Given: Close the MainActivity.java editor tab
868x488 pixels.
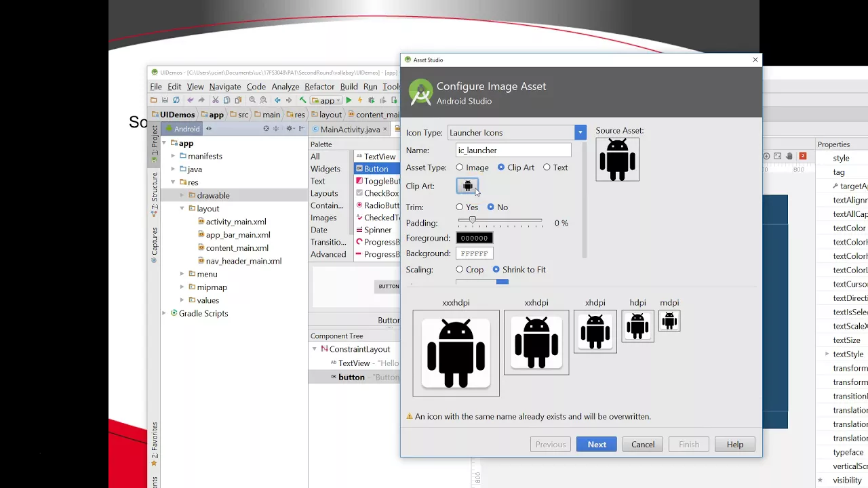Looking at the screenshot, I should (x=385, y=129).
